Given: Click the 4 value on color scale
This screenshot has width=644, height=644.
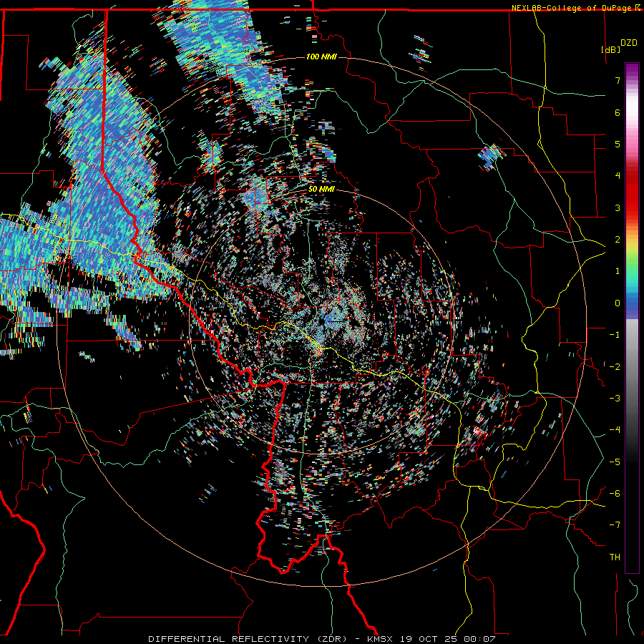Looking at the screenshot, I should point(618,176).
